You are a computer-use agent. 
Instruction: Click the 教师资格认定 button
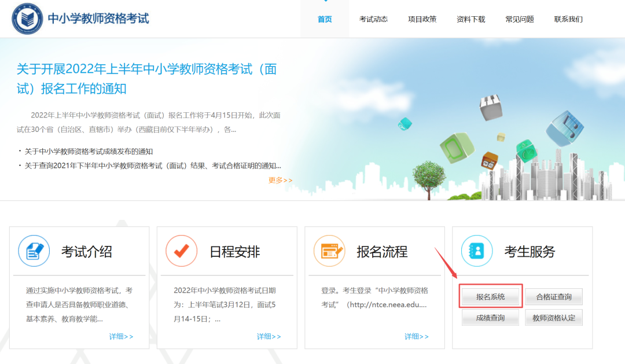[x=554, y=318]
